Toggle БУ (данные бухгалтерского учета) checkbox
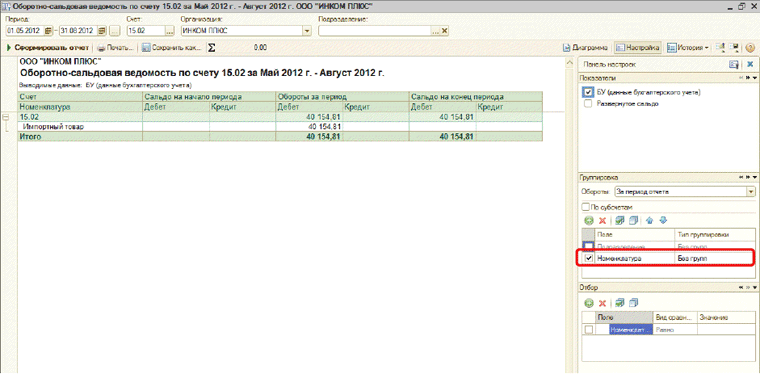760x374 pixels. pos(588,92)
